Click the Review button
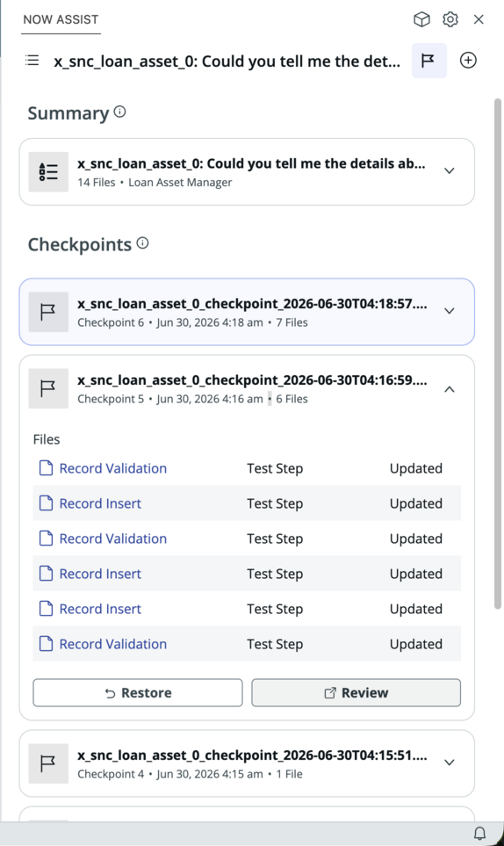The image size is (504, 846). 356,693
